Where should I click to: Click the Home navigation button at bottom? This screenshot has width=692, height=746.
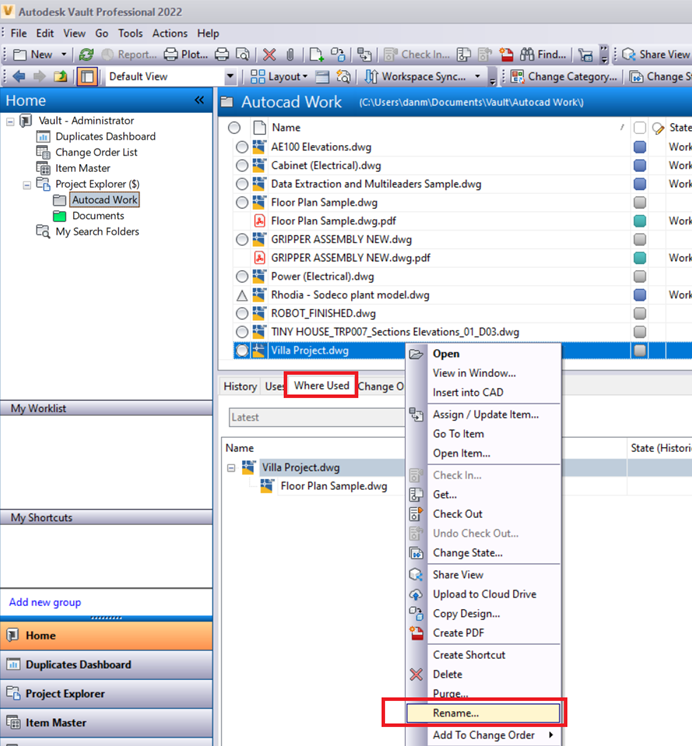click(x=106, y=636)
